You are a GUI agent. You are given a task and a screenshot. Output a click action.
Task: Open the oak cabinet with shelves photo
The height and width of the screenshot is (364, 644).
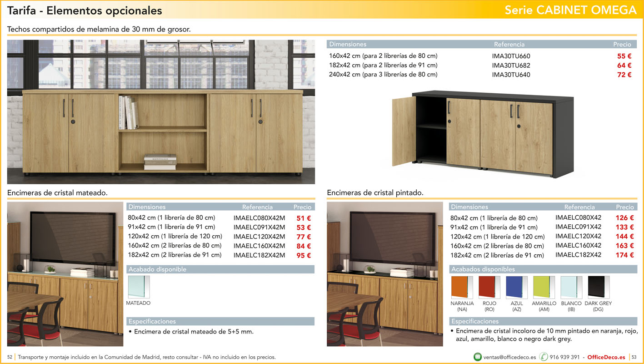coord(161,112)
